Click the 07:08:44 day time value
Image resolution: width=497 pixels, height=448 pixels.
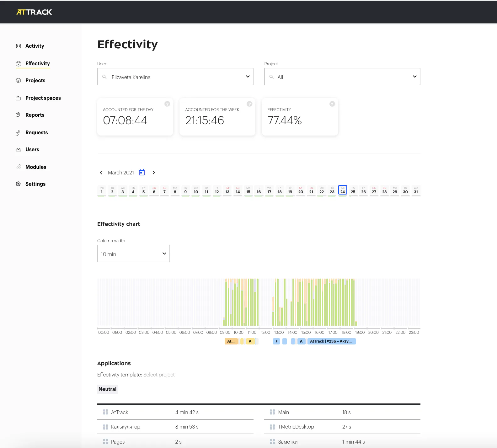click(125, 120)
